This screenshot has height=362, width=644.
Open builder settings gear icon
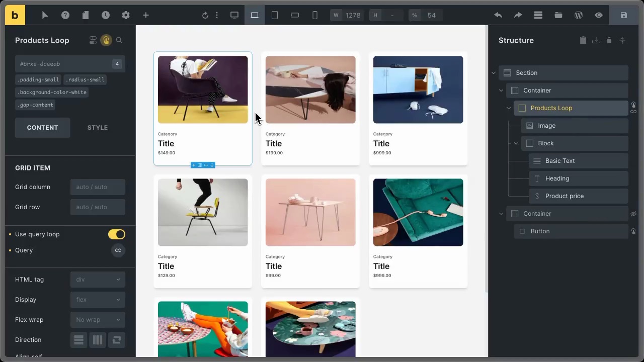[126, 15]
